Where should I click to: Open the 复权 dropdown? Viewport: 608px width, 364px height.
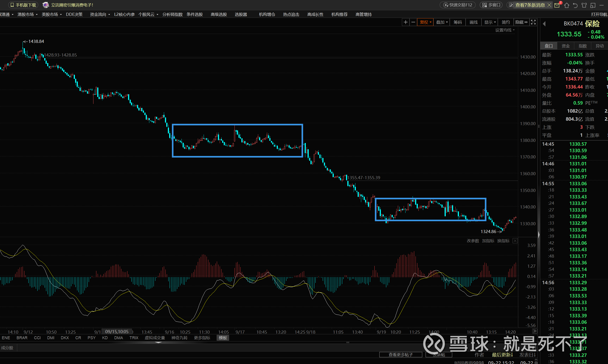[x=425, y=22]
